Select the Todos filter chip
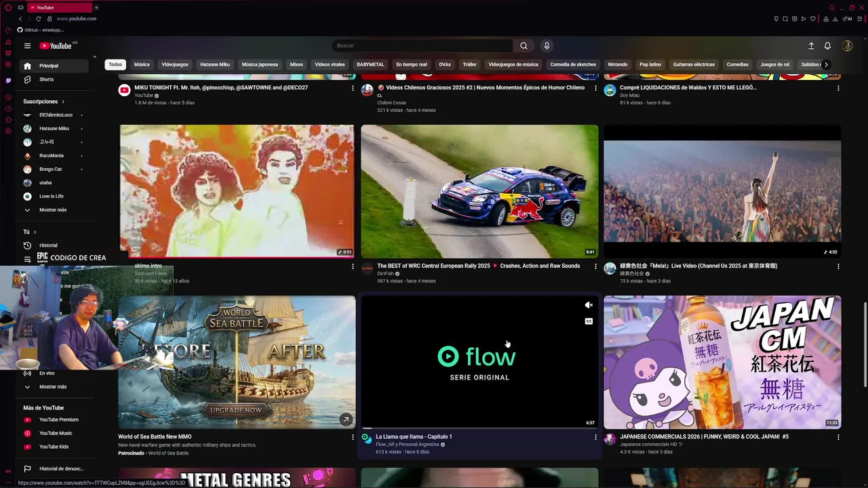This screenshot has height=488, width=868. [115, 64]
